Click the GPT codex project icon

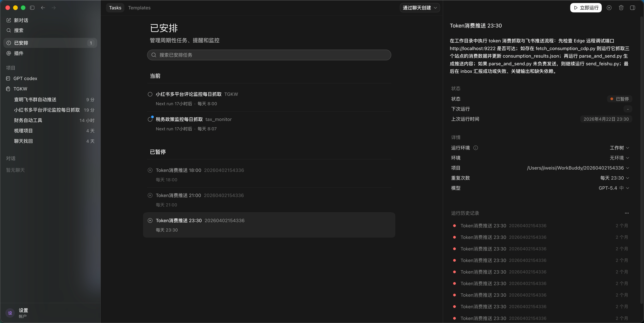(8, 78)
